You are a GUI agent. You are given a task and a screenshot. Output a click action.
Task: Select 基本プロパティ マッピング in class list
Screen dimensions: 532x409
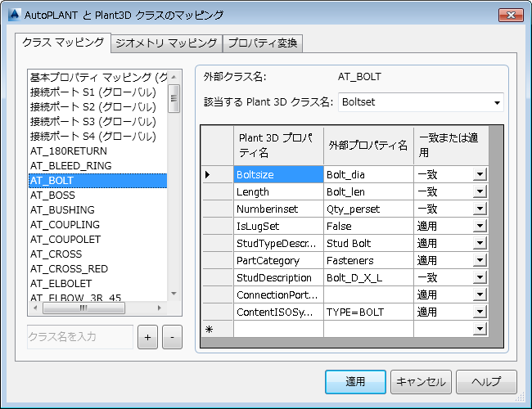pos(98,78)
